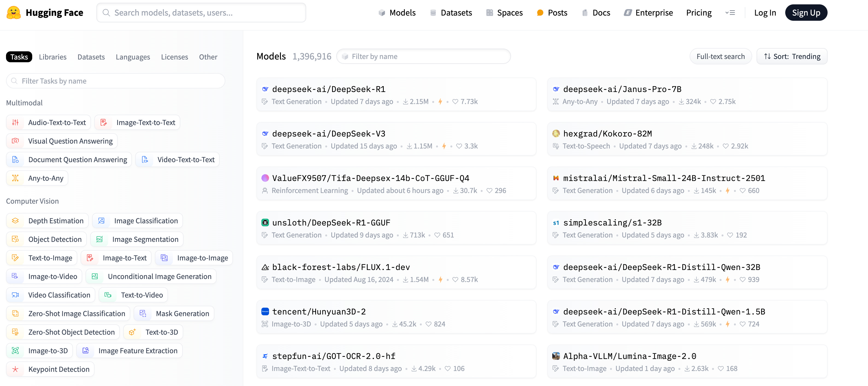Click the Image Segmentation icon
The image size is (868, 386).
tap(99, 239)
